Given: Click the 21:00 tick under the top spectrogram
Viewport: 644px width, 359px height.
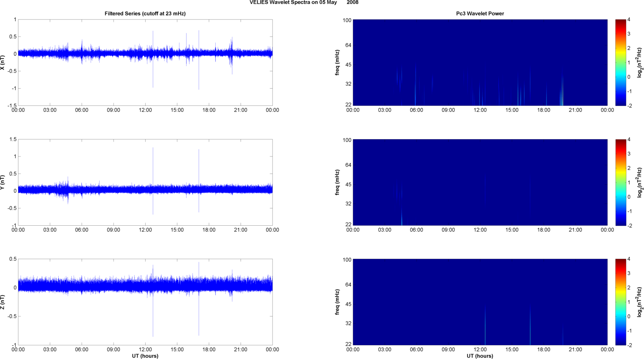Looking at the screenshot, I should point(575,110).
